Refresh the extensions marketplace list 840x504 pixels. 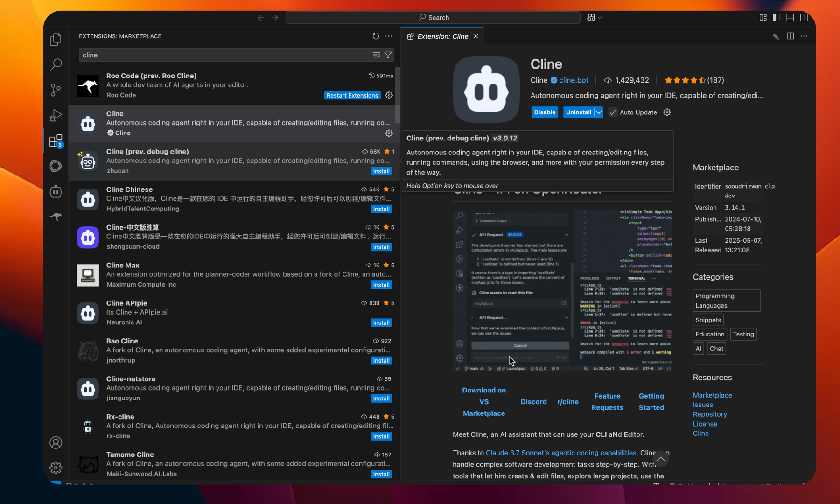point(376,36)
